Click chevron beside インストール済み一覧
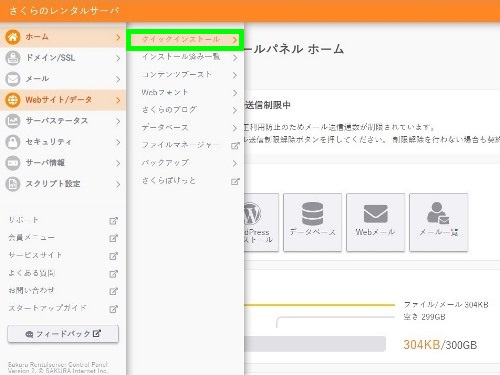The image size is (500, 375). pyautogui.click(x=235, y=57)
